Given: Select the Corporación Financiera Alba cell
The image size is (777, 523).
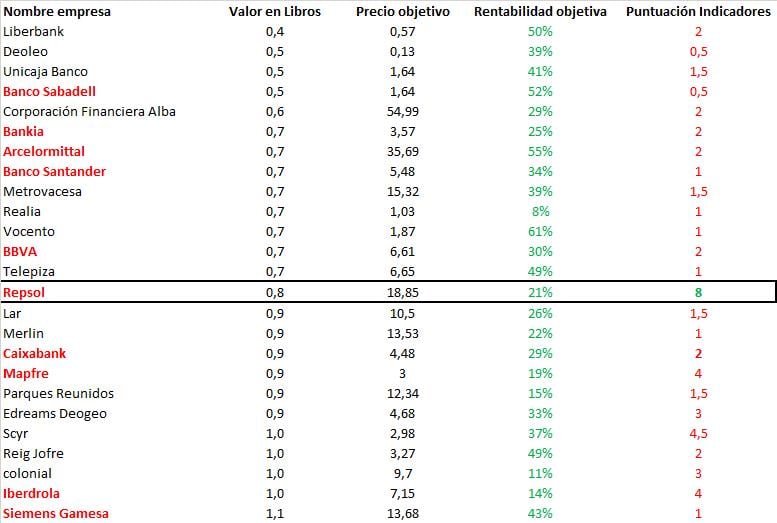Looking at the screenshot, I should coord(89,112).
